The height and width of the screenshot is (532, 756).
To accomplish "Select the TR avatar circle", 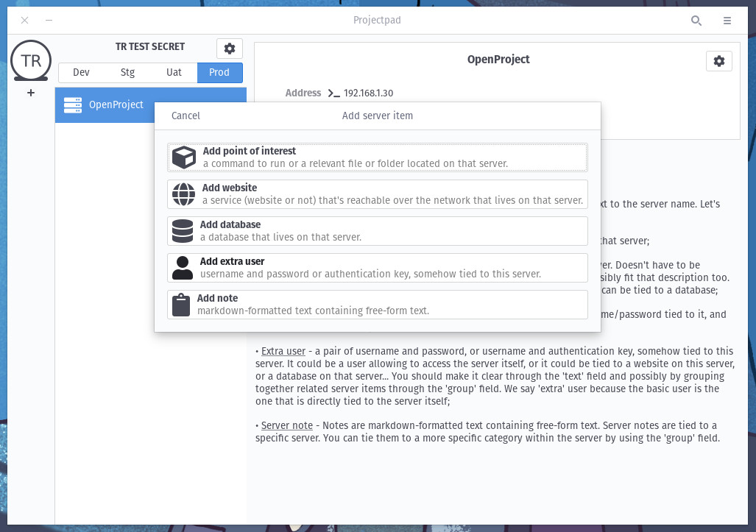I will click(30, 60).
